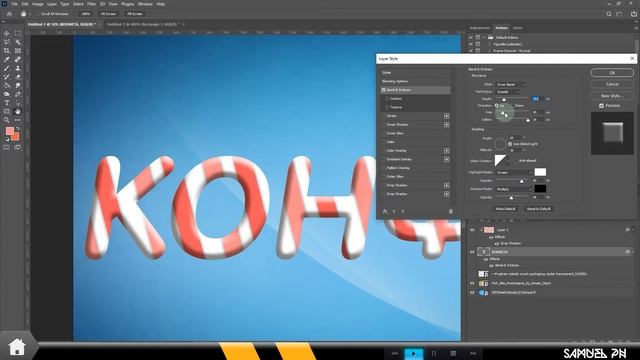Open the fx menu in Layer Style dialog
Viewport: 640px width, 360px height.
pos(385,211)
